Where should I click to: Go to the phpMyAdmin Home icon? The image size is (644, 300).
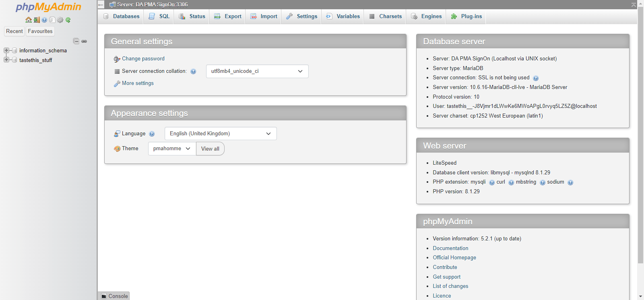(29, 20)
